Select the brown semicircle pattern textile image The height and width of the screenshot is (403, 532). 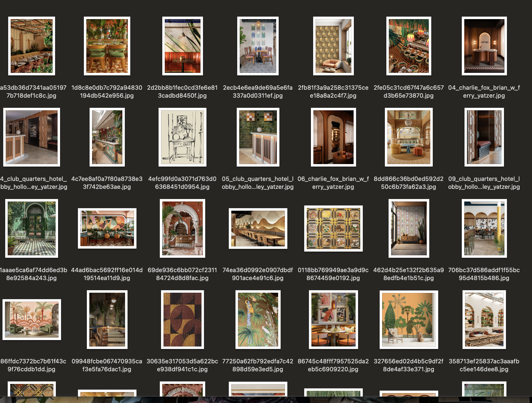182,319
